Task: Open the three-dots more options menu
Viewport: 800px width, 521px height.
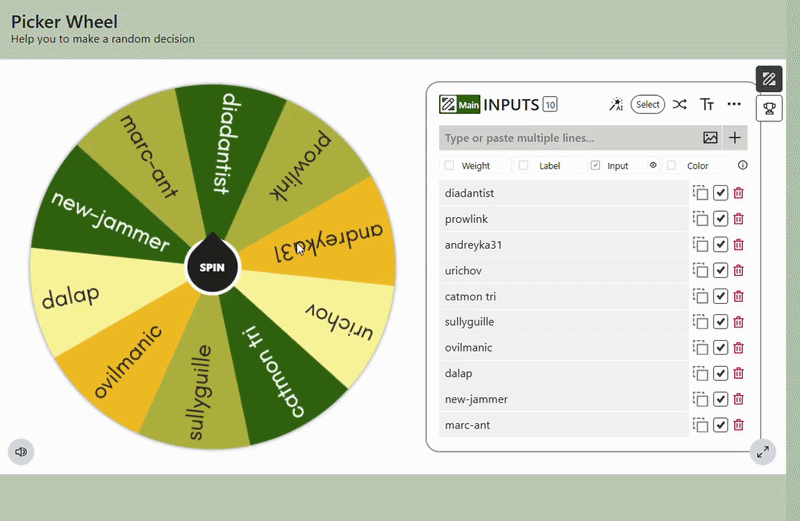Action: click(x=734, y=104)
